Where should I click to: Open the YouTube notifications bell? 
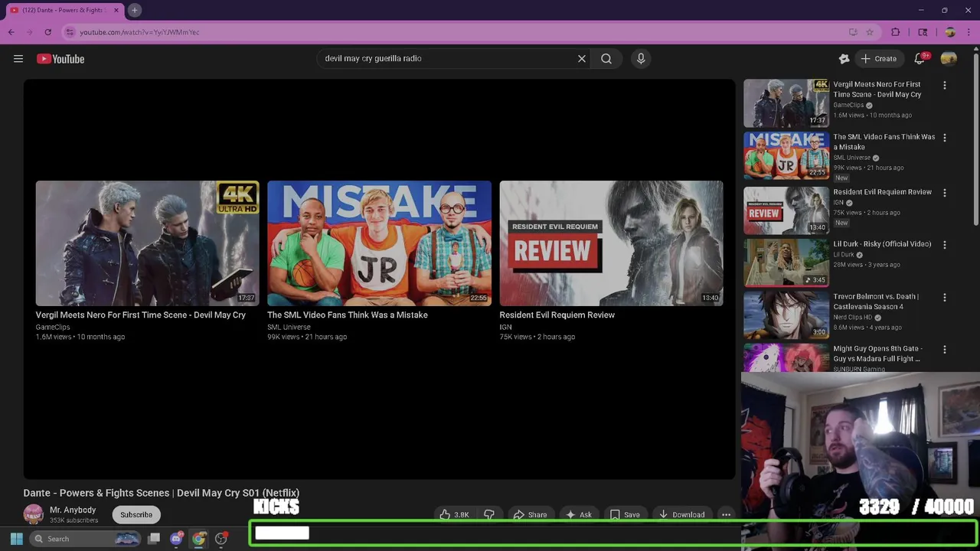920,59
